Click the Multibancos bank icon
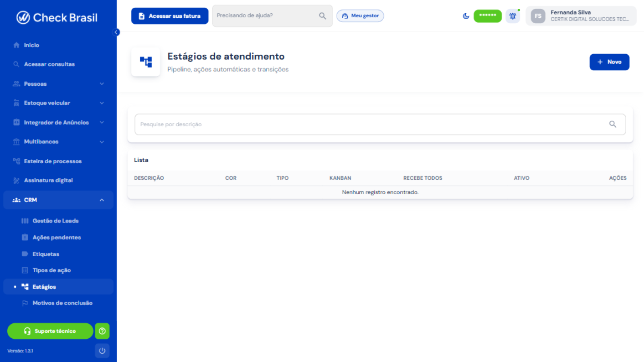Viewport: 644px width, 362px height. coord(16,142)
